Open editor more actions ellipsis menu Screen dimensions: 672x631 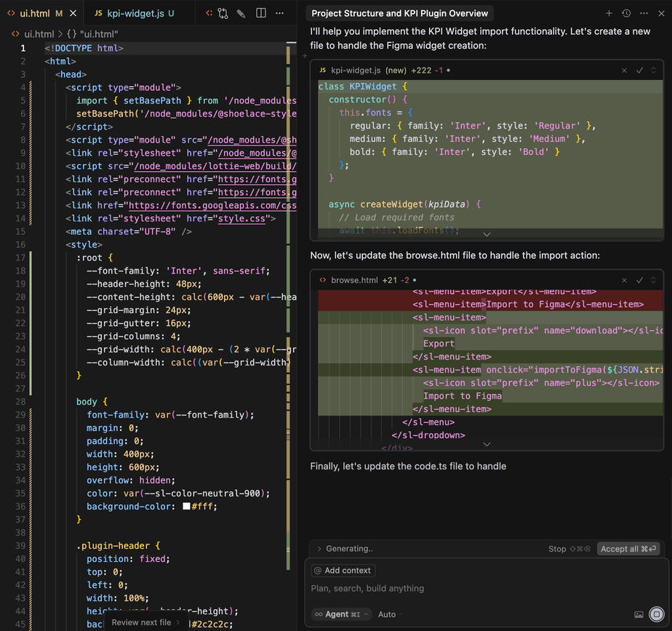[x=279, y=13]
